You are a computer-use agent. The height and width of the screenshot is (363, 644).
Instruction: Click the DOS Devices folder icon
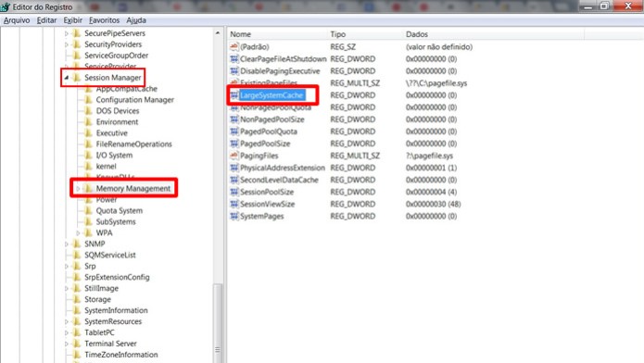tap(88, 111)
